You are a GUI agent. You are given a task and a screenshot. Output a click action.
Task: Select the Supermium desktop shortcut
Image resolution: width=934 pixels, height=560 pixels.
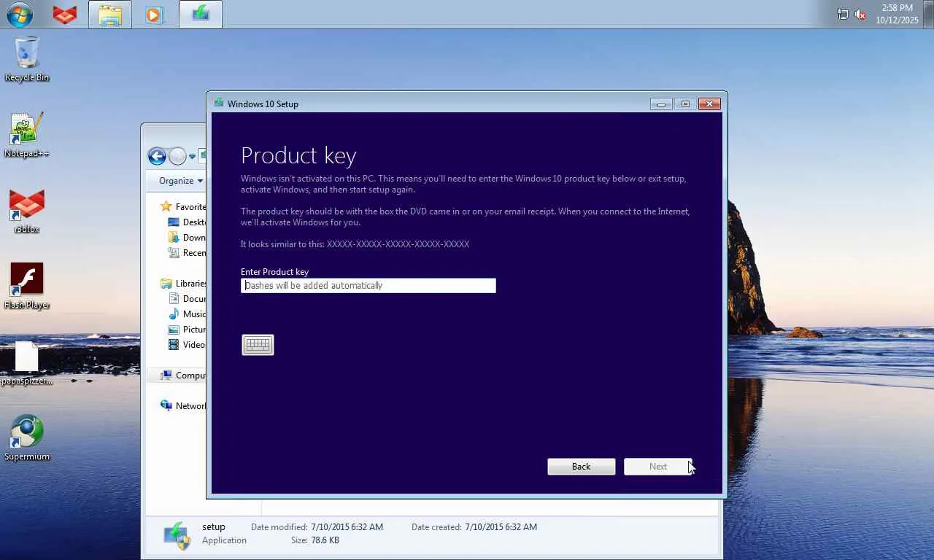click(27, 438)
